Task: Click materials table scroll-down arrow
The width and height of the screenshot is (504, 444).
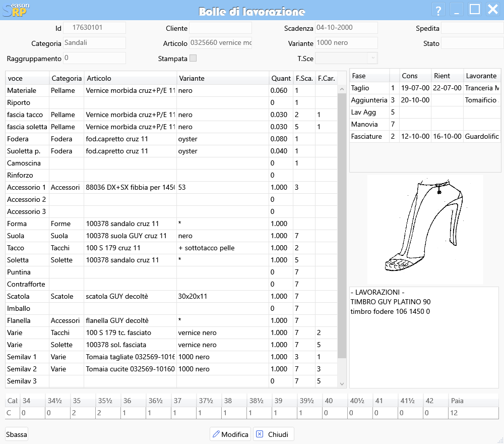Action: (342, 383)
